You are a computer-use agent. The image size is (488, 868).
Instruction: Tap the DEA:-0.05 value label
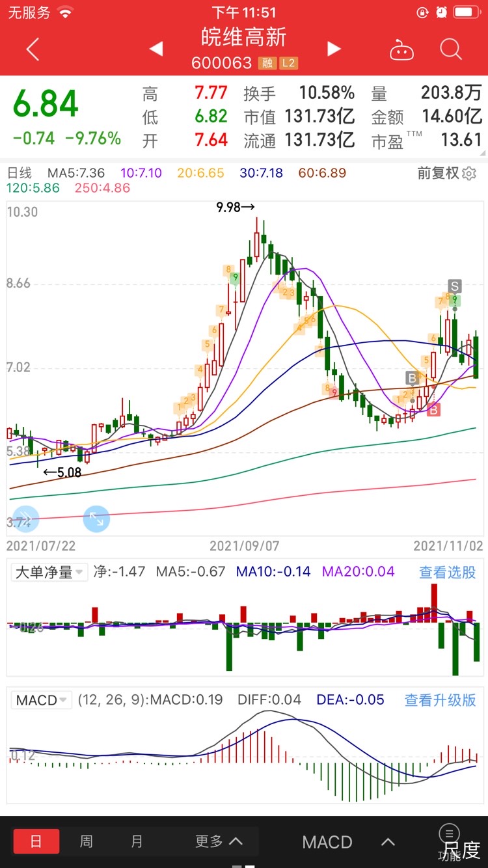[350, 700]
